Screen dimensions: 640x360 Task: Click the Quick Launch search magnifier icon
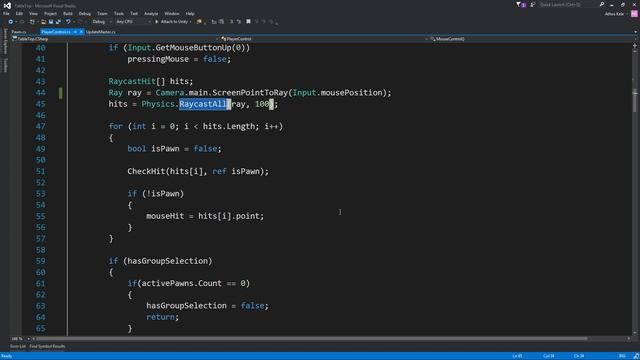[x=602, y=4]
